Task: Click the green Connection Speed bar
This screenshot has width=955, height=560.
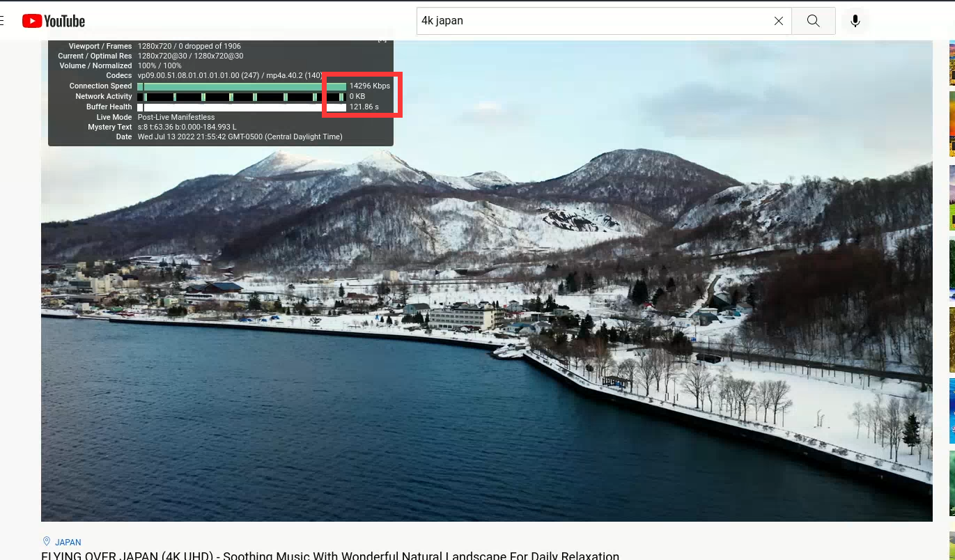Action: pos(242,86)
